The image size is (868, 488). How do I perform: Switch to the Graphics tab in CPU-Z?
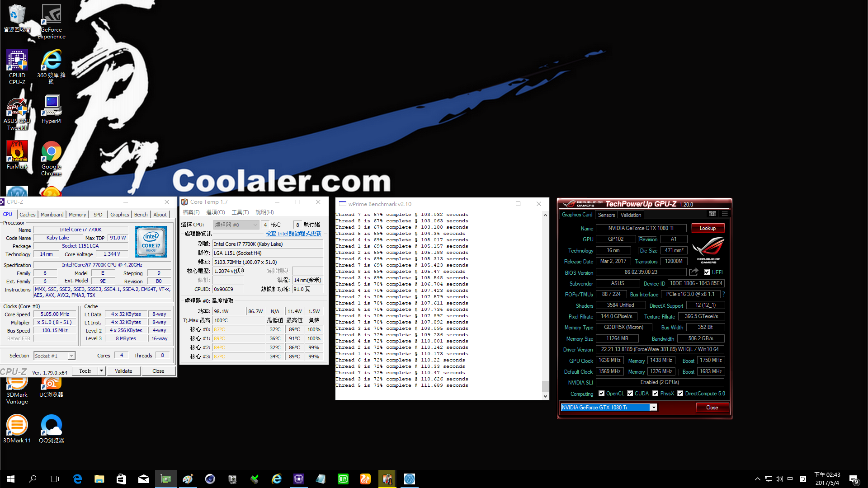coord(120,215)
